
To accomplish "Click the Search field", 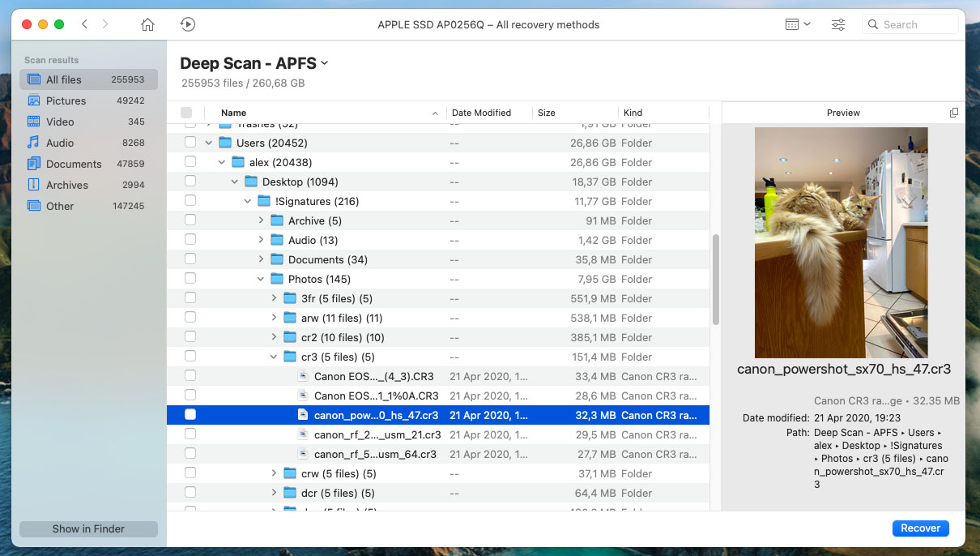I will pos(910,24).
